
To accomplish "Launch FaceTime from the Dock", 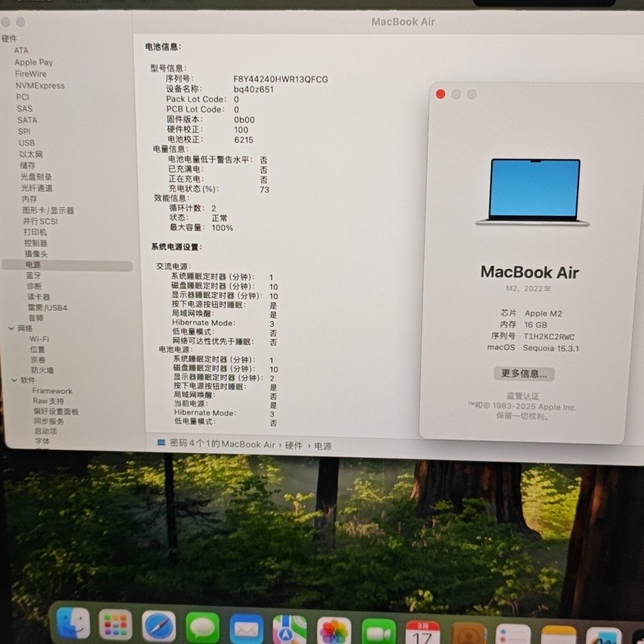I will [x=379, y=632].
